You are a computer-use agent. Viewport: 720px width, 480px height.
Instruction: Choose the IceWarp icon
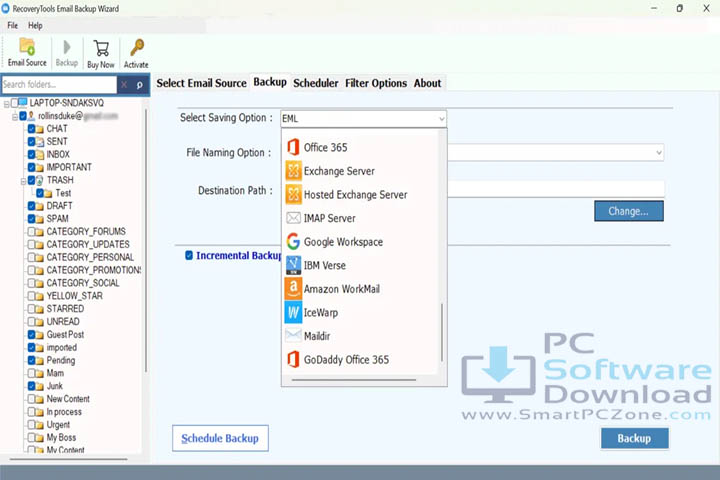tap(293, 312)
